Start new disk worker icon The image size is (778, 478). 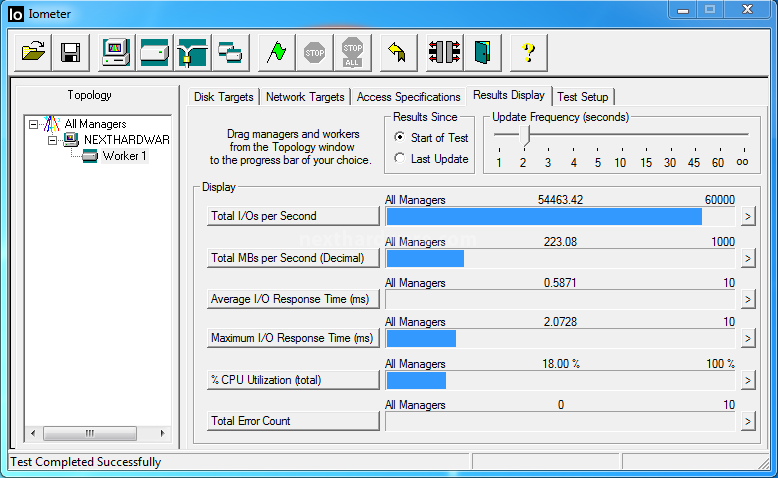(x=154, y=52)
